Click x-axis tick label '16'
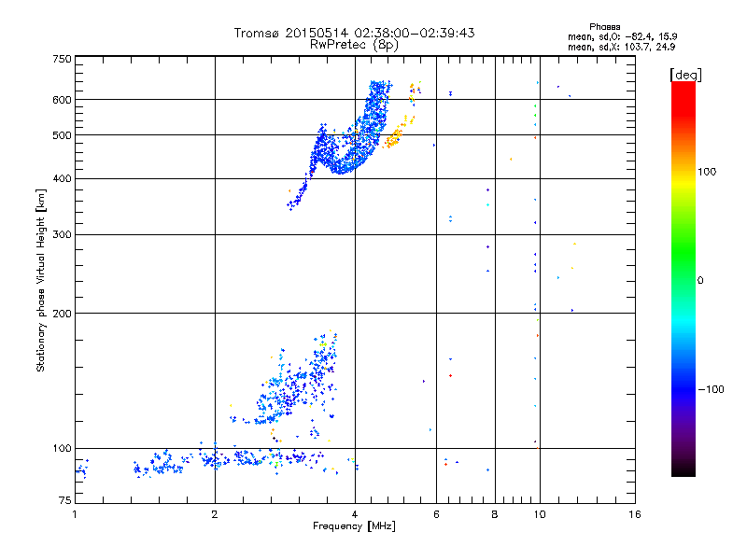Screen dimensions: 747x560 click(635, 514)
